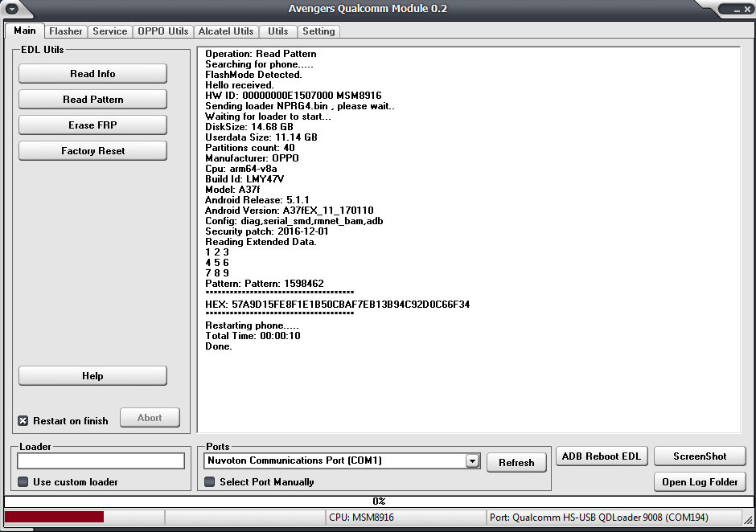The image size is (756, 532).
Task: Click the Read Info button
Action: (x=92, y=74)
